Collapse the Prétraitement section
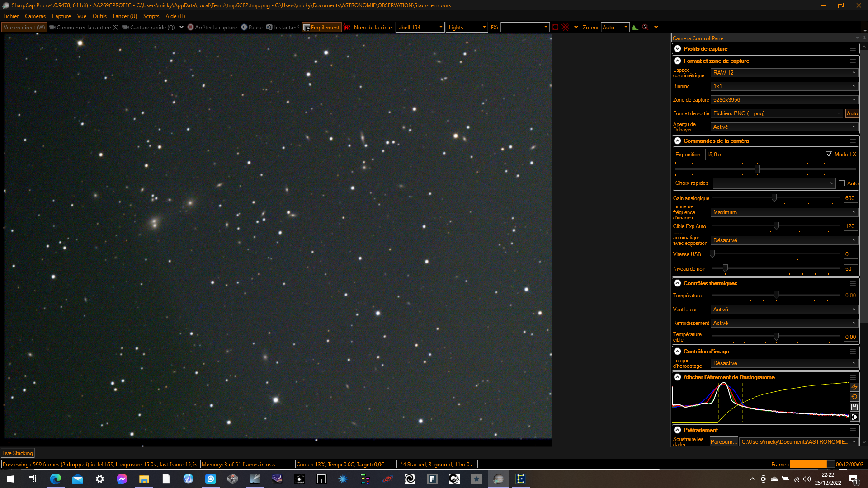Image resolution: width=868 pixels, height=488 pixels. [677, 430]
